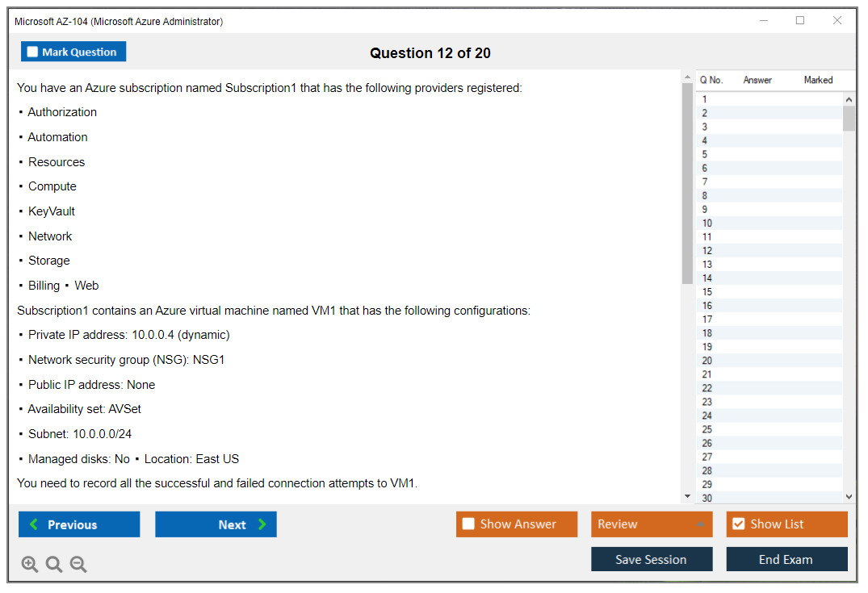The height and width of the screenshot is (593, 868).
Task: Toggle the Show Answer option
Action: [x=517, y=524]
